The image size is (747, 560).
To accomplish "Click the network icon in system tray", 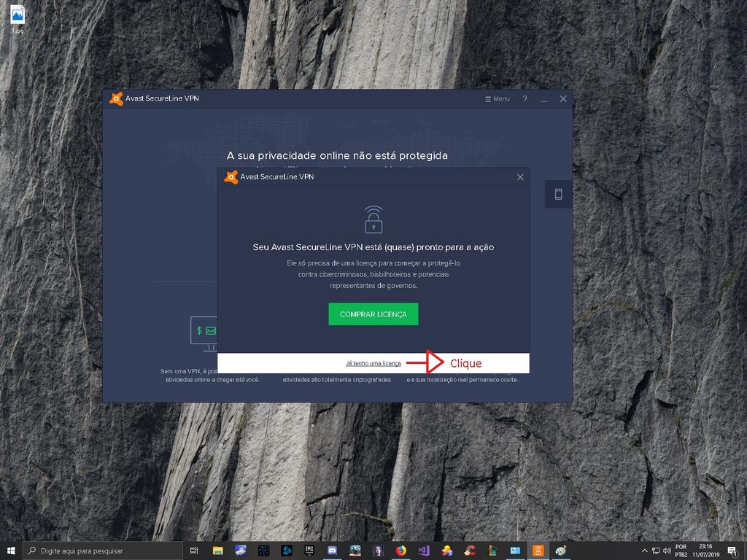I will [x=656, y=551].
